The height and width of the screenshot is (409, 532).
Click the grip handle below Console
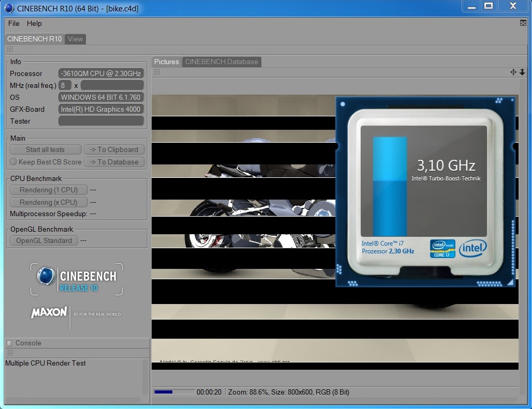10,353
